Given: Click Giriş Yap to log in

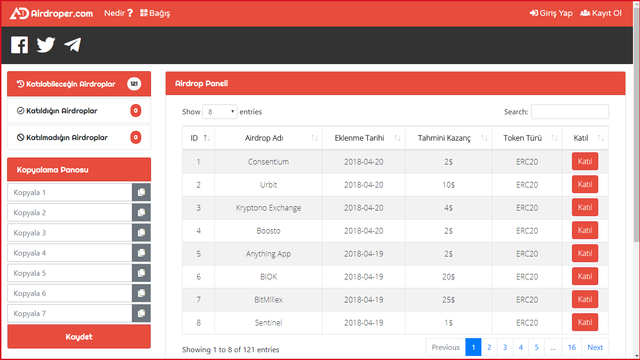Looking at the screenshot, I should coord(551,13).
